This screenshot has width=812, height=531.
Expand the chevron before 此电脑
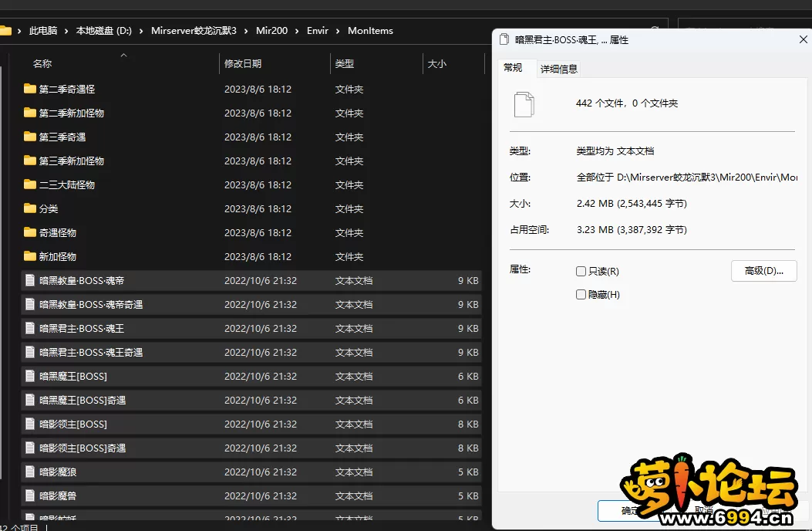click(19, 31)
